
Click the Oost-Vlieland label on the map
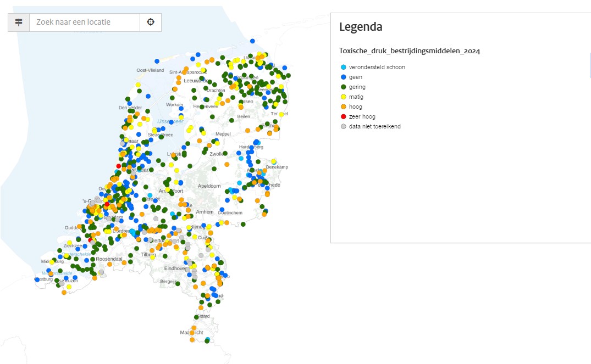pyautogui.click(x=150, y=70)
